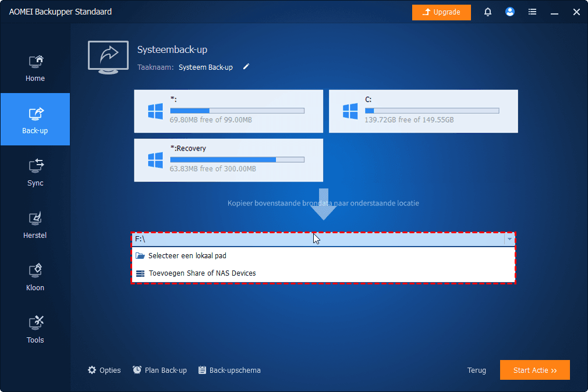Open the Herstel restore section
The width and height of the screenshot is (588, 392).
pyautogui.click(x=35, y=224)
